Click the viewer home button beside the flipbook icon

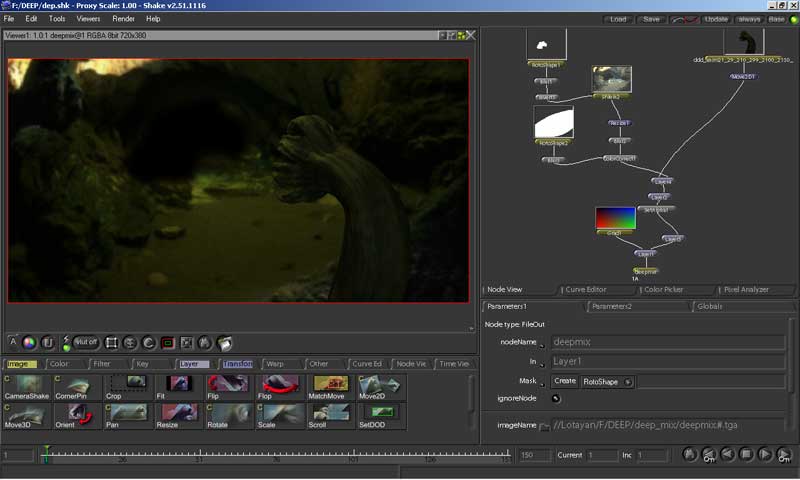205,343
